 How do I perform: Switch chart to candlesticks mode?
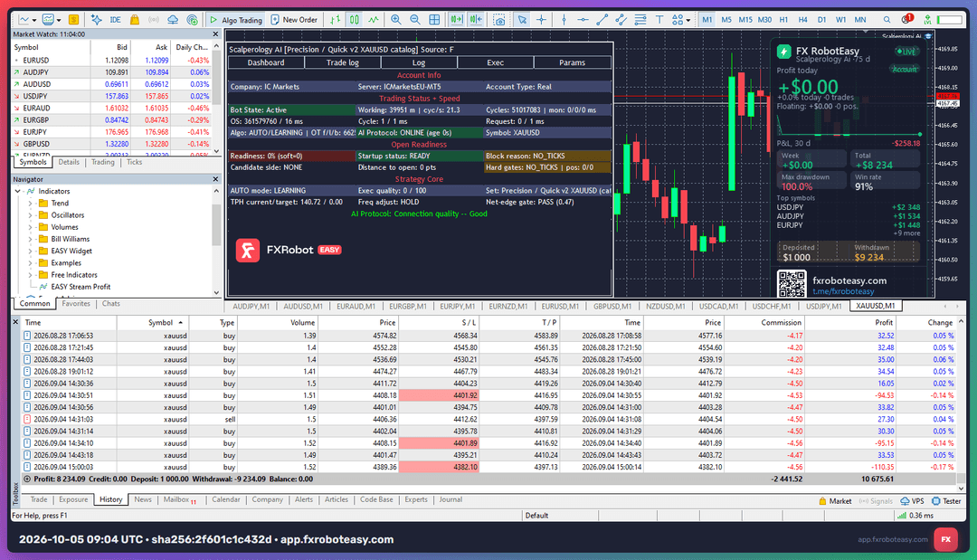pos(354,19)
